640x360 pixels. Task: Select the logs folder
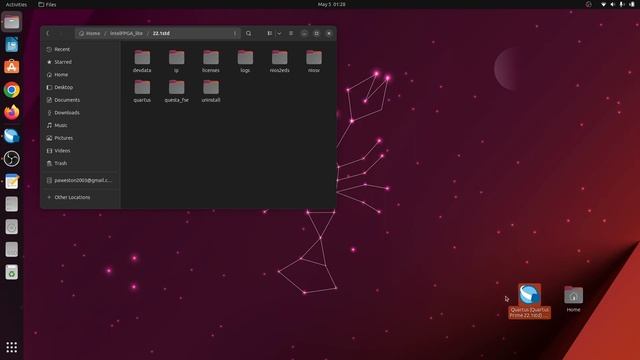click(245, 62)
